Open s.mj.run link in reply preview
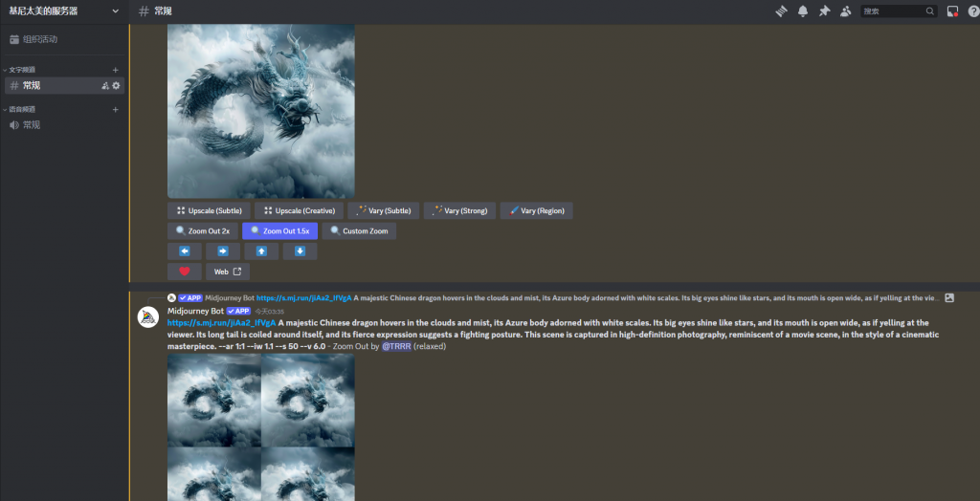The height and width of the screenshot is (501, 980). click(303, 298)
